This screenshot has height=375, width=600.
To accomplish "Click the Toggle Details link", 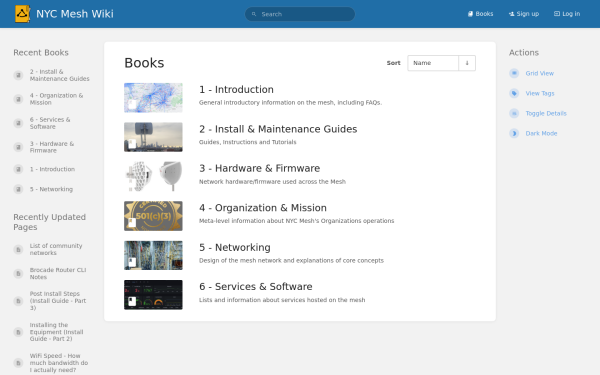I will click(x=546, y=113).
